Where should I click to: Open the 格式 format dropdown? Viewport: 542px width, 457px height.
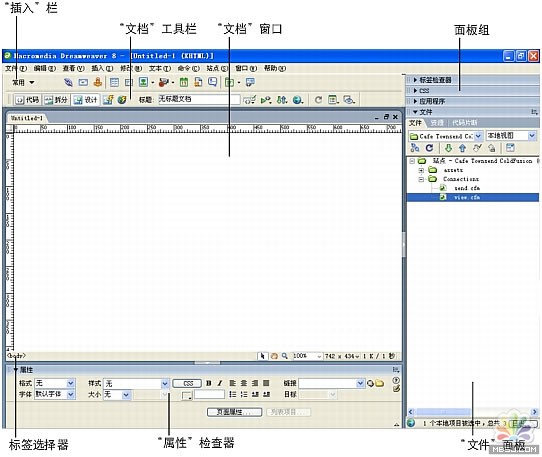71,383
